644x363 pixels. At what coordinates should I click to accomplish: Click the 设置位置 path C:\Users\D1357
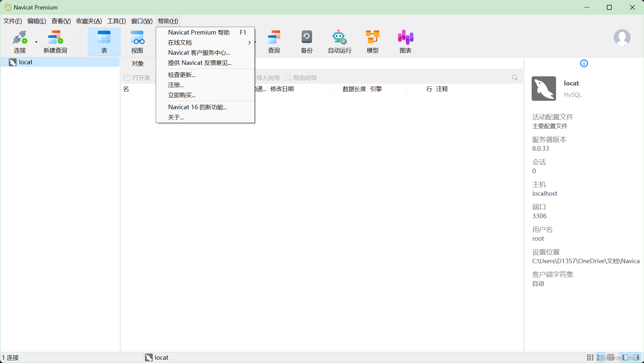tap(586, 261)
